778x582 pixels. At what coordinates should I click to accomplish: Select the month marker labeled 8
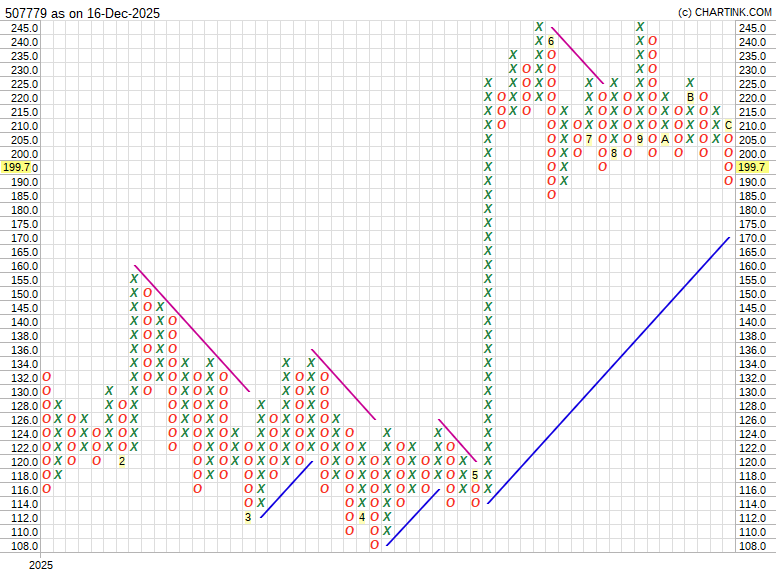pyautogui.click(x=614, y=153)
